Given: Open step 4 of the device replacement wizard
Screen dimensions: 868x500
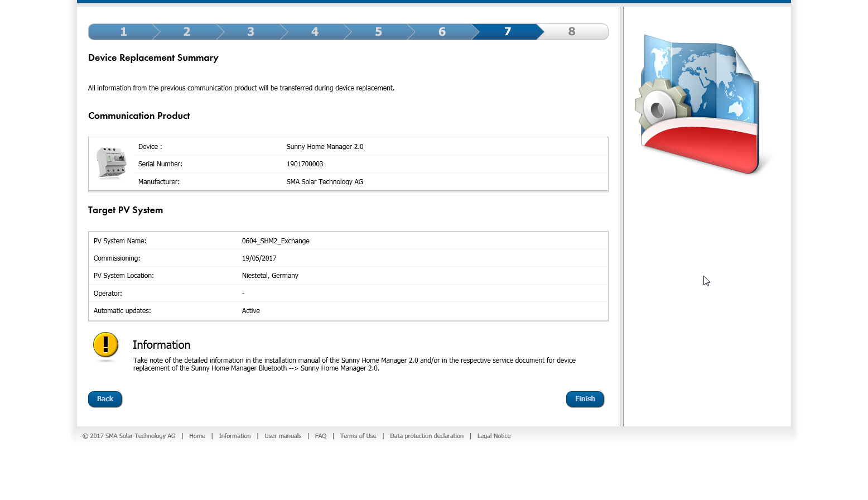Looking at the screenshot, I should coord(314,32).
